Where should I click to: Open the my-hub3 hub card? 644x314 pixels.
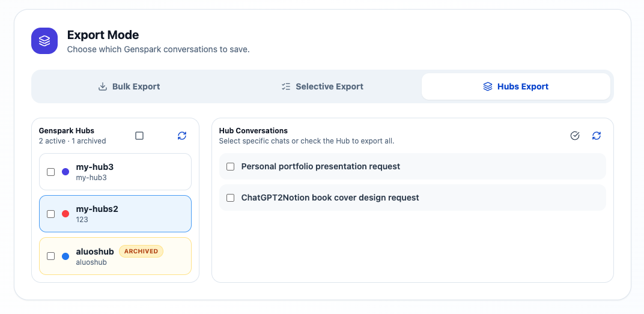point(115,172)
